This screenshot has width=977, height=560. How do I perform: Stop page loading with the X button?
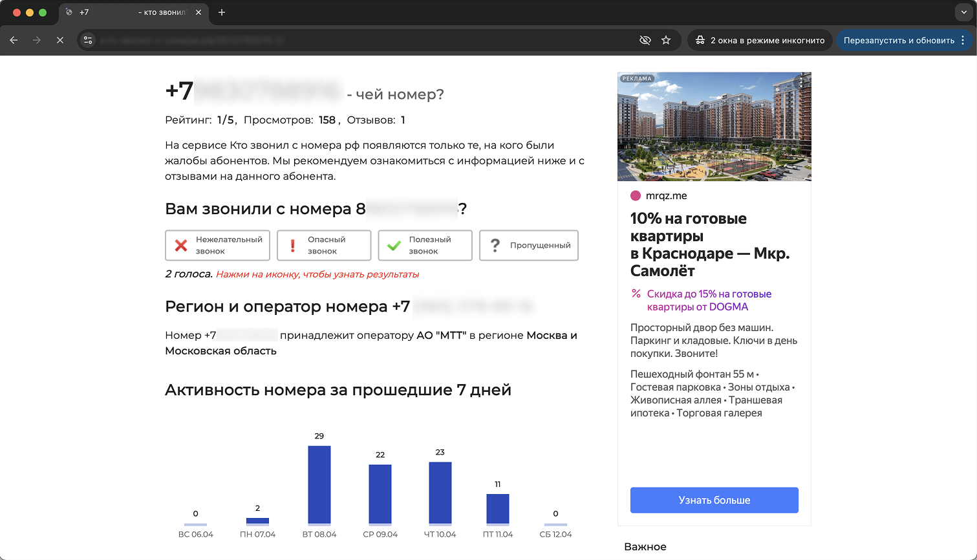60,40
